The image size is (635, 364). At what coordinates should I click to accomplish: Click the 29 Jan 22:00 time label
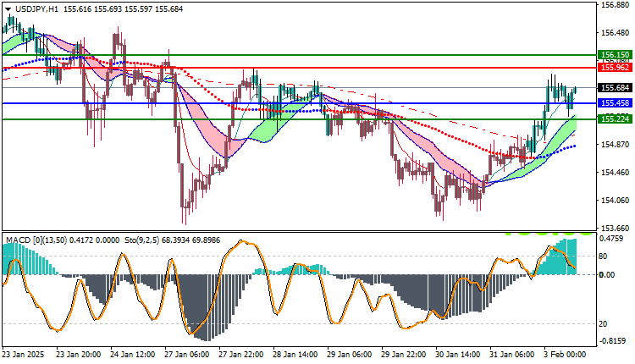[404, 355]
